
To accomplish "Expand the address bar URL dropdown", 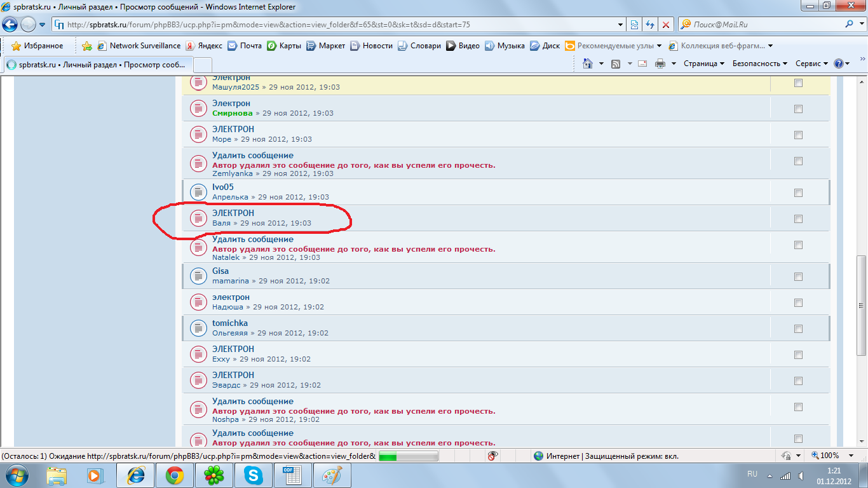I will coord(621,25).
